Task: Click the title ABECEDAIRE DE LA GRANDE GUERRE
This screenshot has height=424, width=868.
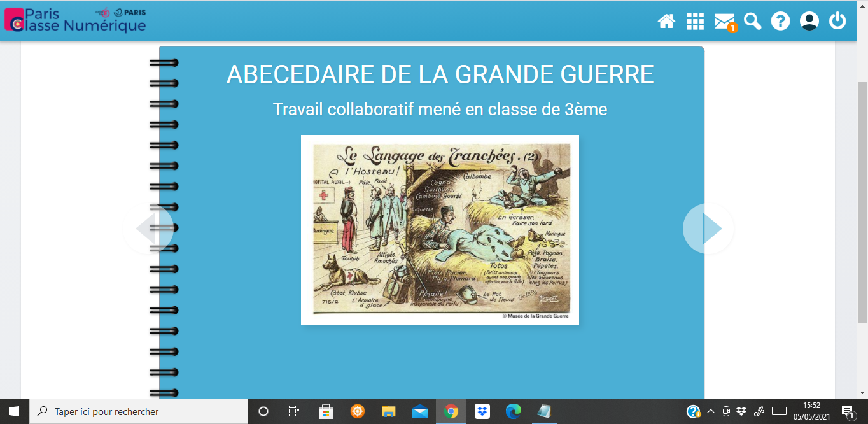Action: pyautogui.click(x=440, y=74)
